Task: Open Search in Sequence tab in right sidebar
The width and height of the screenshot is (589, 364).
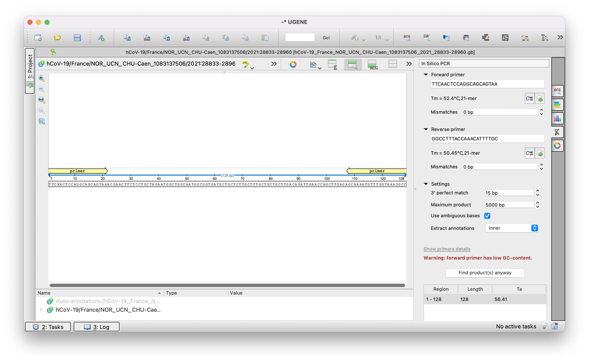Action: (x=557, y=91)
